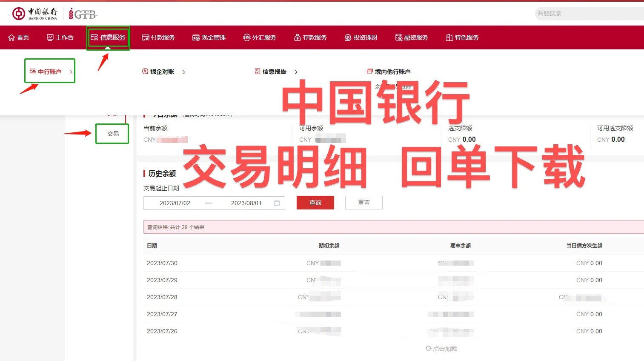Click the 透支限额 CNY 0.00 value

pos(462,140)
